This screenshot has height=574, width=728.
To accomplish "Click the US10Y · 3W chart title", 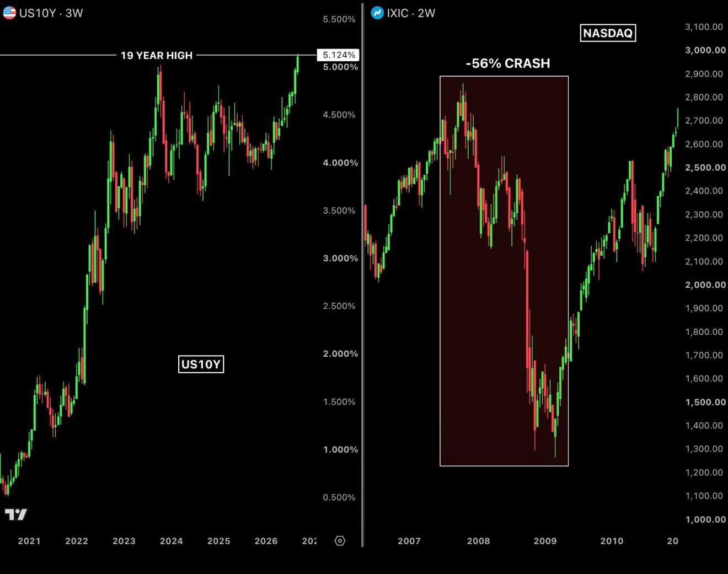I will [51, 13].
